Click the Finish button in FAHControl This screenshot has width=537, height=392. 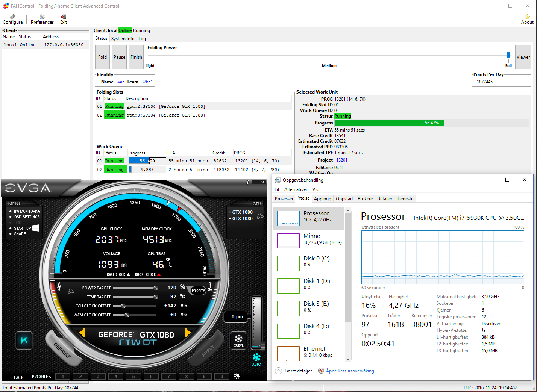(136, 57)
